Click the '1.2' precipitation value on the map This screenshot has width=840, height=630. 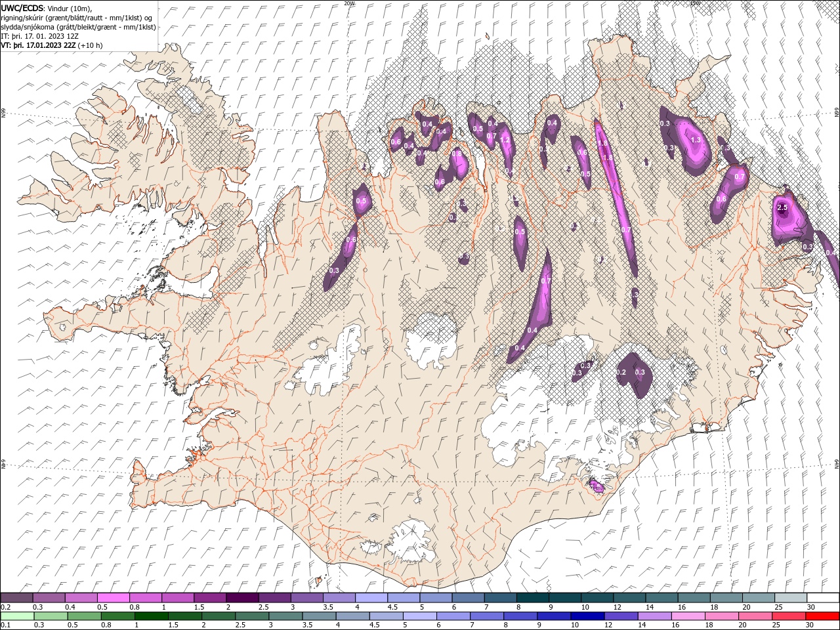tap(505, 140)
